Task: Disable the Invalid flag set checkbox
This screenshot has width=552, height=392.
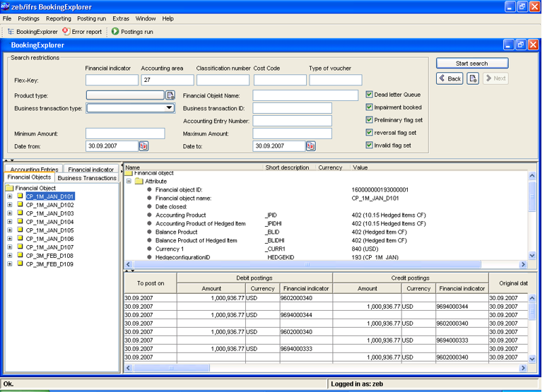Action: (x=369, y=145)
